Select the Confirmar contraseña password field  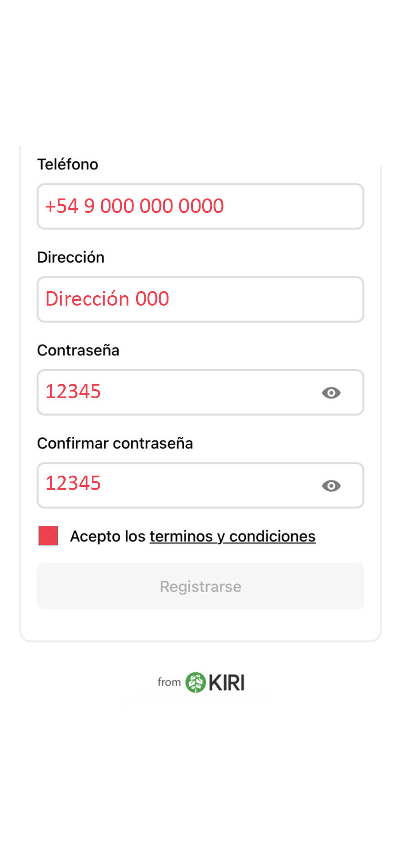(x=200, y=486)
